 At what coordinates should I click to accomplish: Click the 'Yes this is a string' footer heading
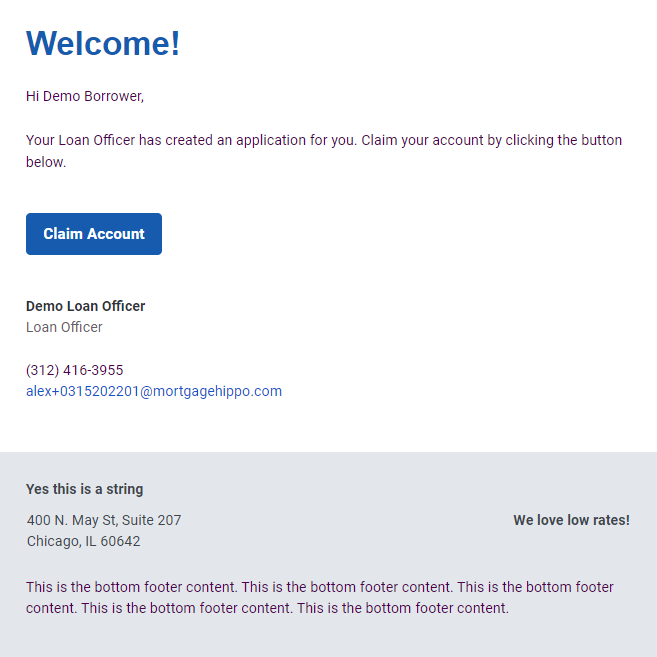pyautogui.click(x=85, y=489)
